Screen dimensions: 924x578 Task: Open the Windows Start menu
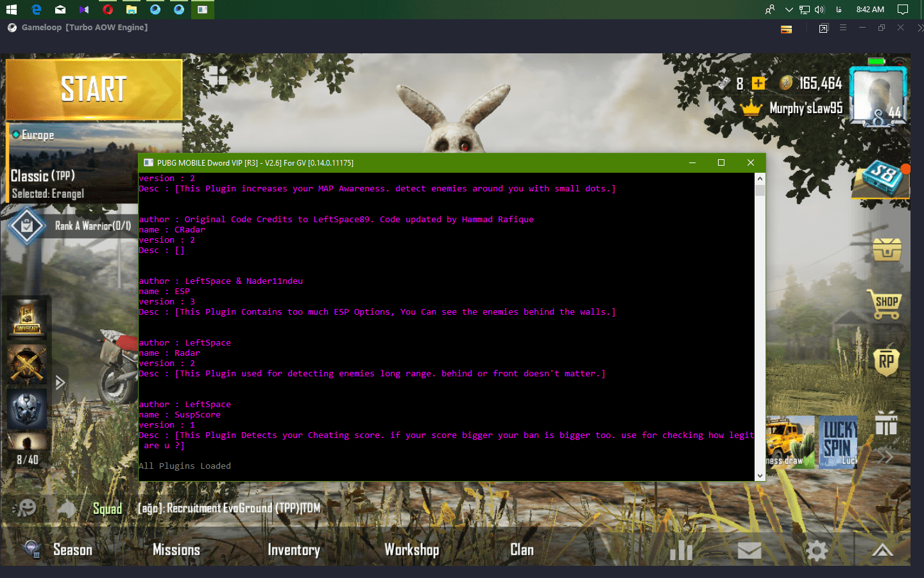tap(11, 10)
